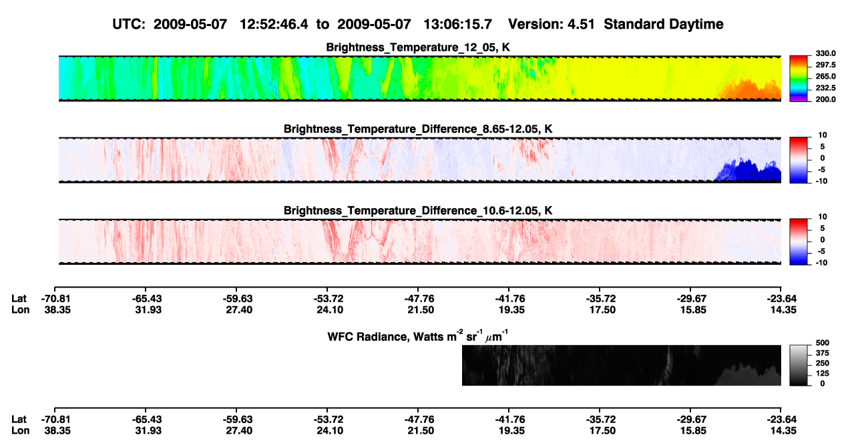Click the 330.0 colorbar maximum label
The height and width of the screenshot is (445, 868).
[x=826, y=53]
